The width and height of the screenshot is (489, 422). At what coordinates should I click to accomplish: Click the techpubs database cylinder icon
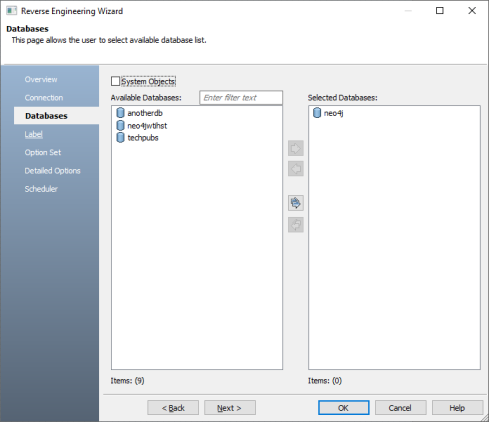[x=120, y=138]
